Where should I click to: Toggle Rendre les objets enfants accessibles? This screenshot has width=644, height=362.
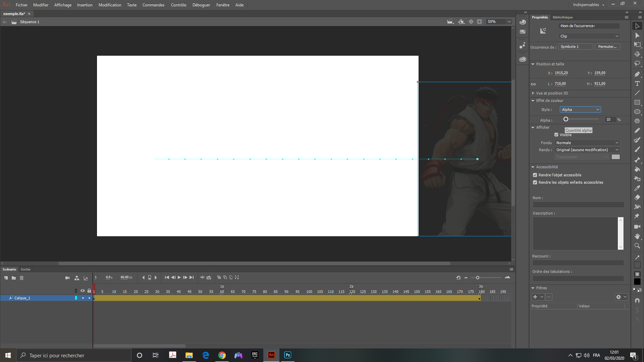(535, 182)
